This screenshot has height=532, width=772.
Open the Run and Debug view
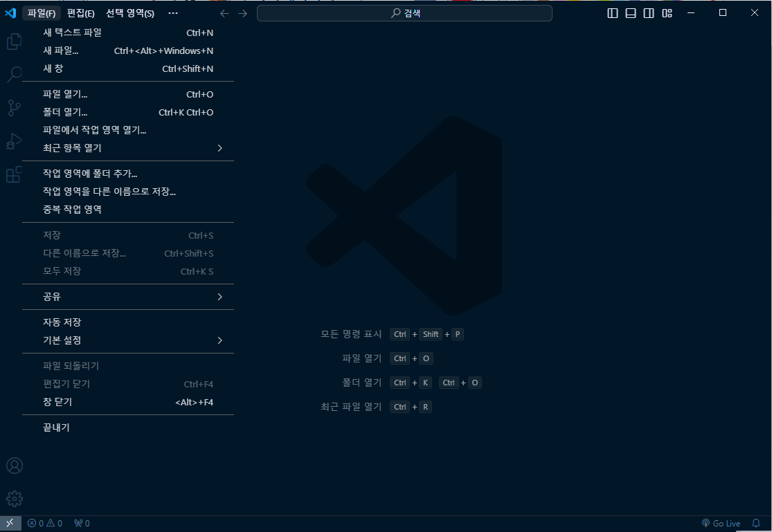15,141
